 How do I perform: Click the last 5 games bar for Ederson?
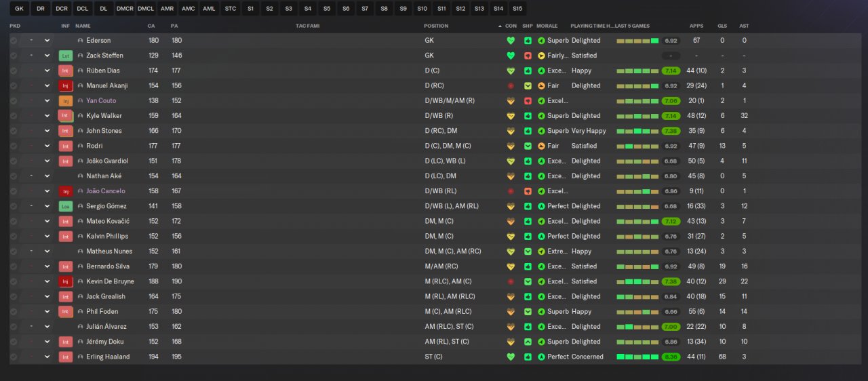tap(637, 41)
